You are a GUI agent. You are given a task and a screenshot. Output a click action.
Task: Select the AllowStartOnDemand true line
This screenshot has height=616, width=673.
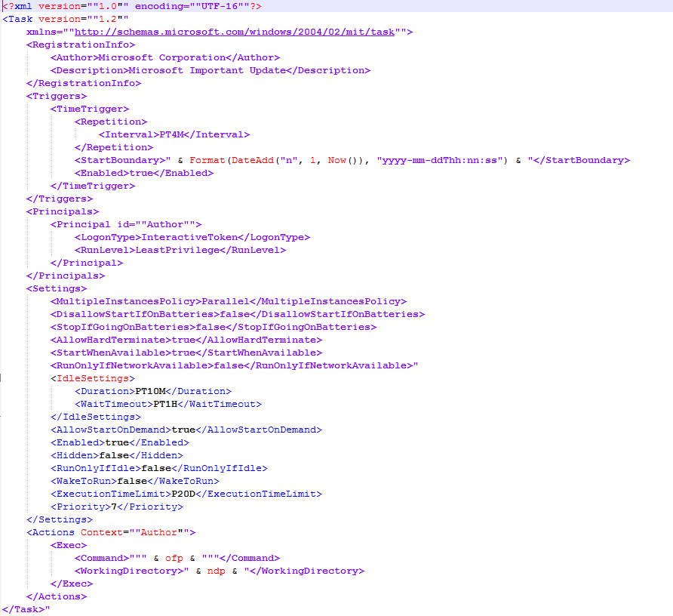click(x=186, y=430)
